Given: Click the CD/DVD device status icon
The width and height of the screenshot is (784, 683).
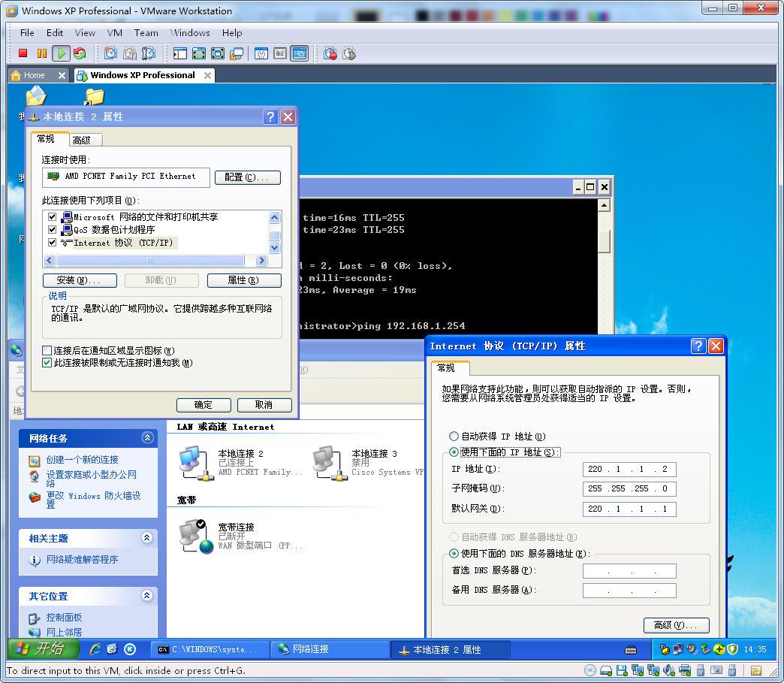Looking at the screenshot, I should coord(590,670).
